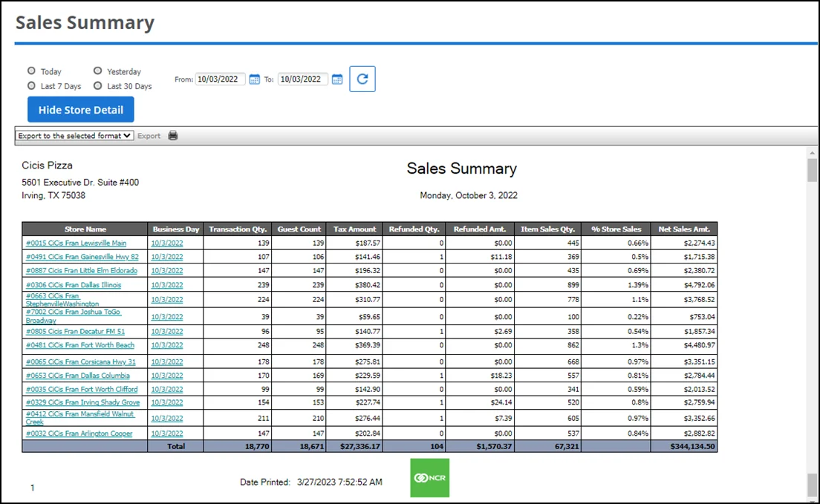Click the Tax Amount column header
The height and width of the screenshot is (504, 820).
point(354,229)
